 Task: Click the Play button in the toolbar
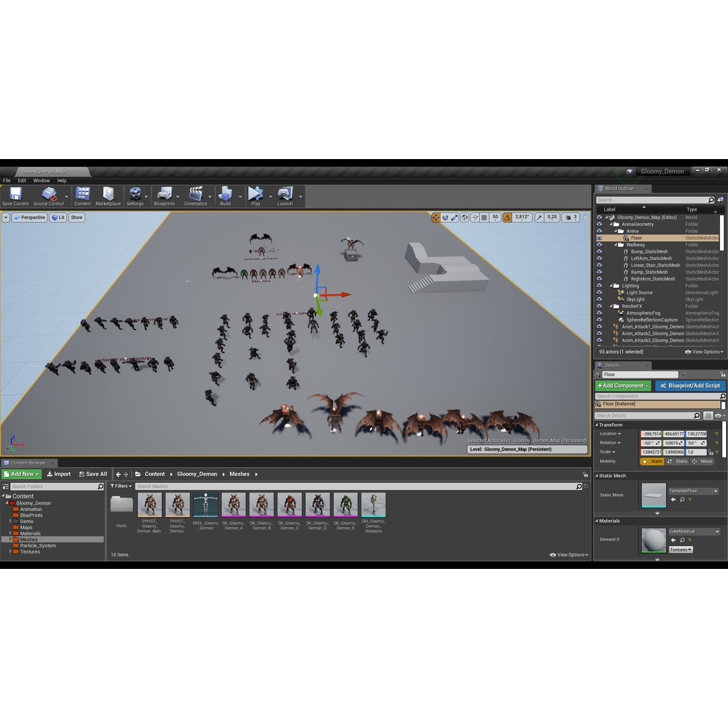256,196
